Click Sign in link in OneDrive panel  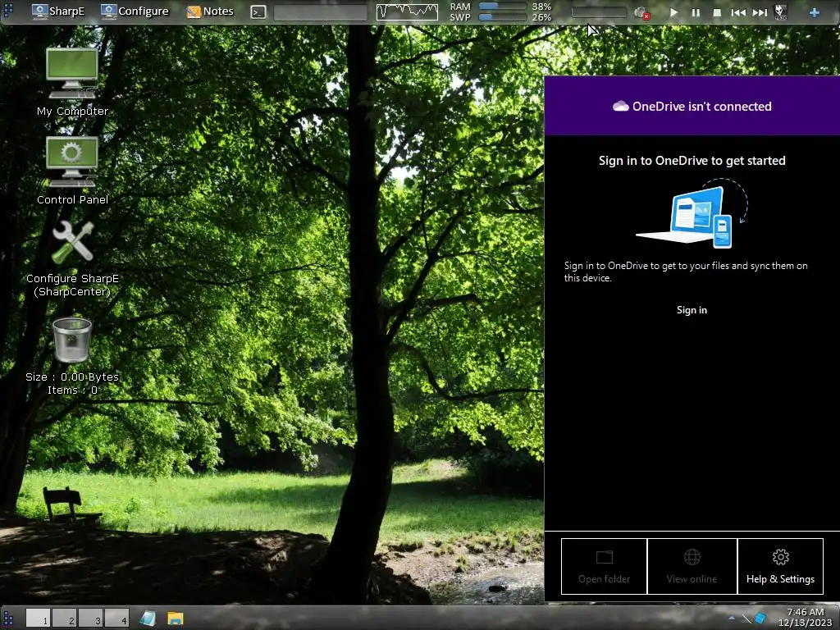(x=692, y=309)
